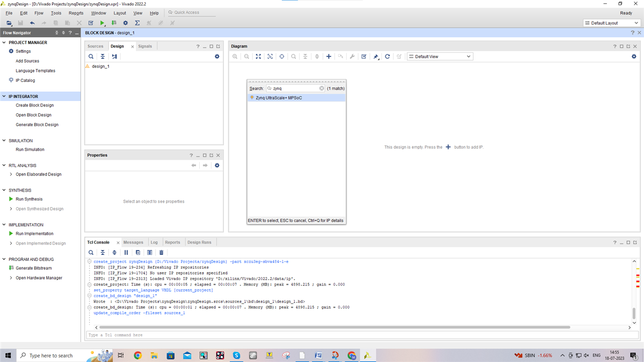
Task: Click Add Sources in Project Manager
Action: (x=27, y=61)
